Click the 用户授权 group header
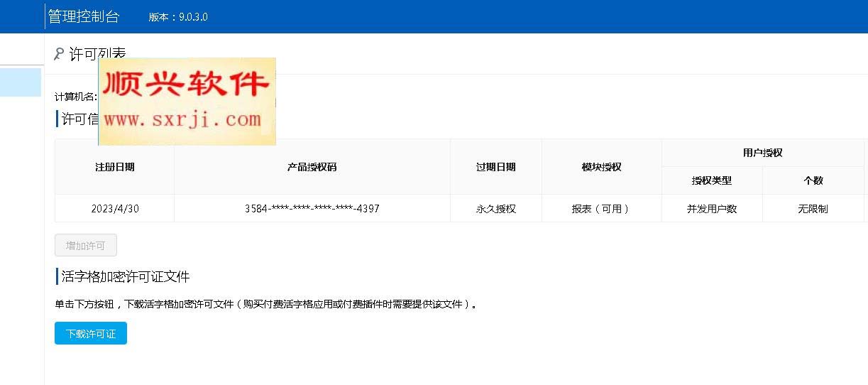Image resolution: width=868 pixels, height=385 pixels. point(762,153)
